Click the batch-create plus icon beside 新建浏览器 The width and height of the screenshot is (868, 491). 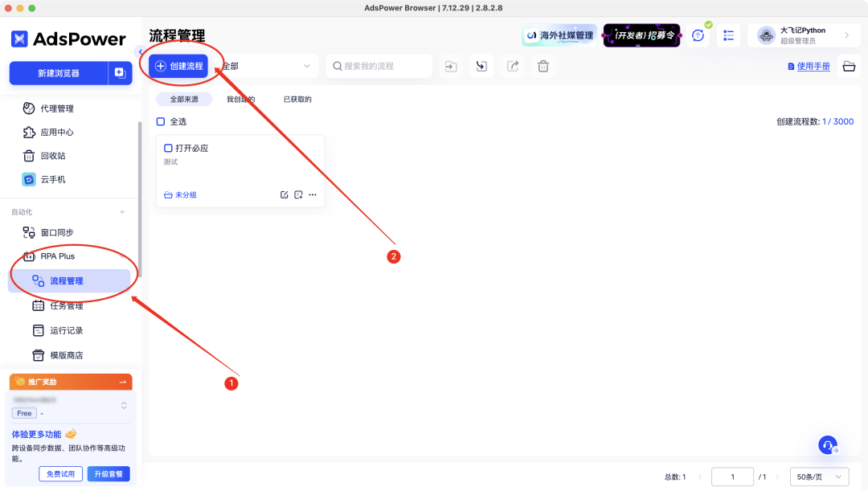pyautogui.click(x=120, y=73)
